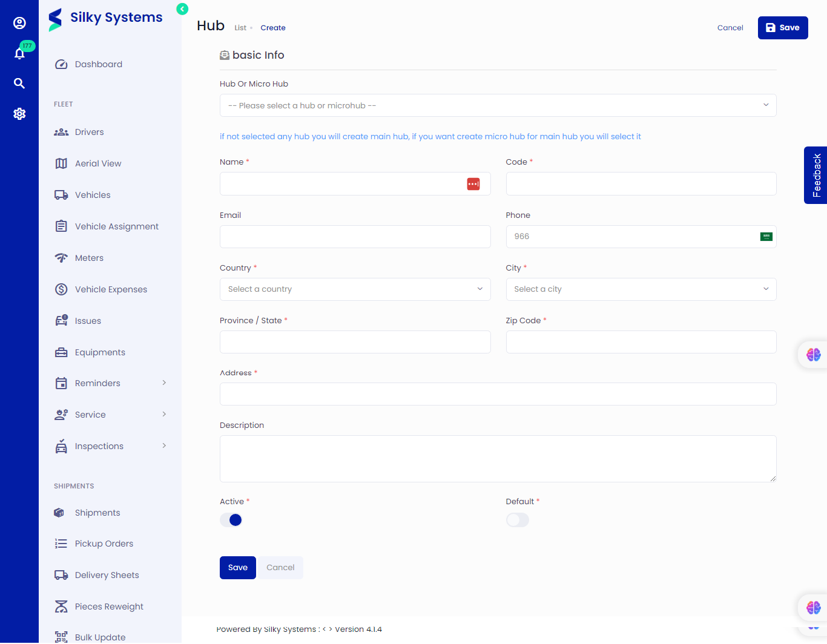The height and width of the screenshot is (644, 827).
Task: Open the Select a city dropdown
Action: (641, 289)
